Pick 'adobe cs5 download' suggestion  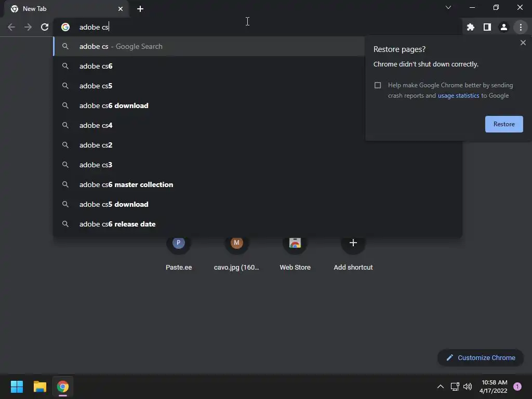(258, 204)
